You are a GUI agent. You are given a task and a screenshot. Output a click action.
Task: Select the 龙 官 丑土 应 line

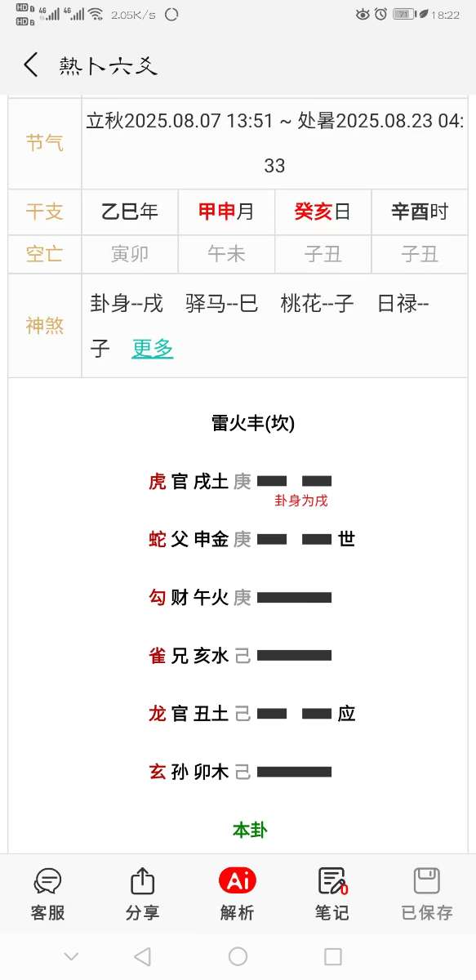tap(251, 714)
